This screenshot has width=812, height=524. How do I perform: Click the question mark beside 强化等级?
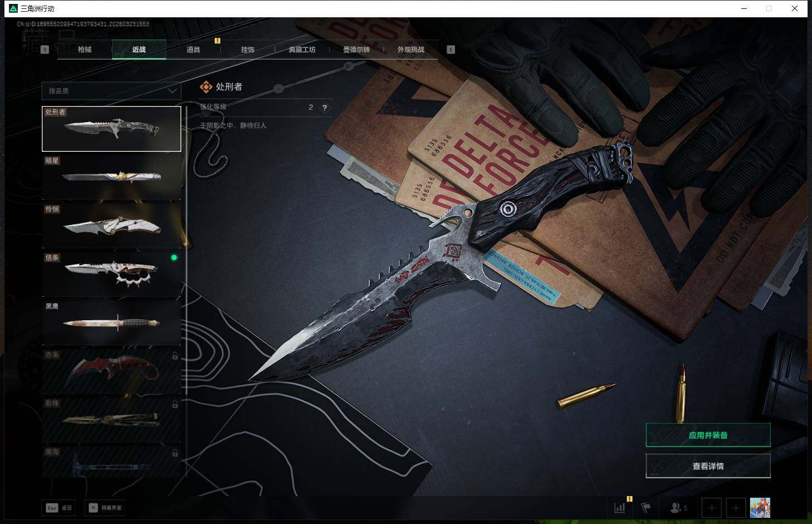click(325, 108)
